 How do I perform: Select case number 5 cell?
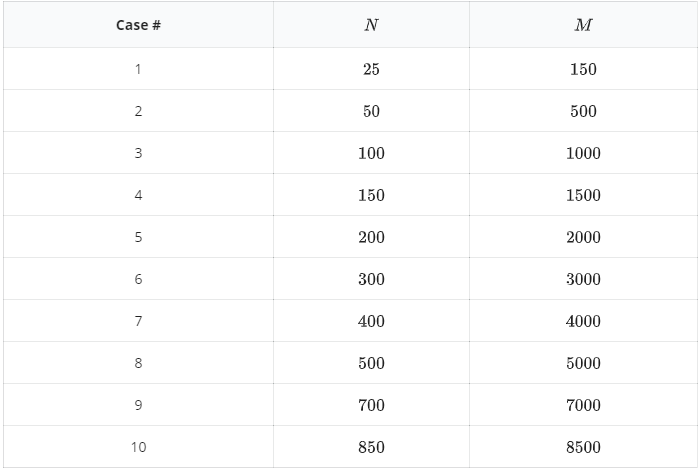click(138, 237)
